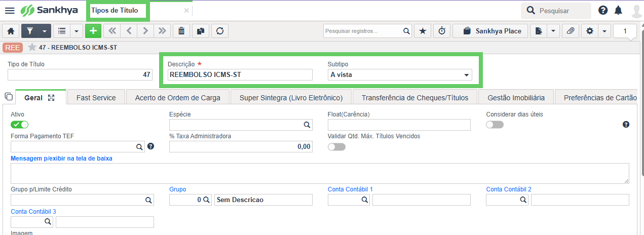Switch to Gestão Imobiliária tab
This screenshot has height=235, width=644.
[x=516, y=98]
